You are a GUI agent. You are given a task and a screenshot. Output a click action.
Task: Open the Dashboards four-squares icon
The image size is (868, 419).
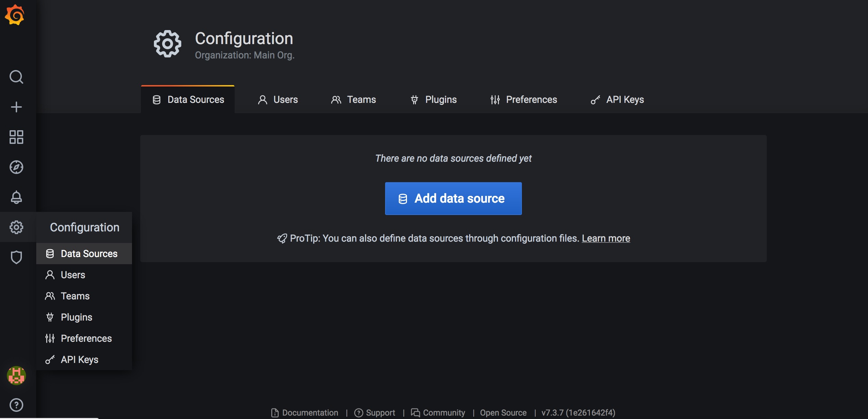16,137
